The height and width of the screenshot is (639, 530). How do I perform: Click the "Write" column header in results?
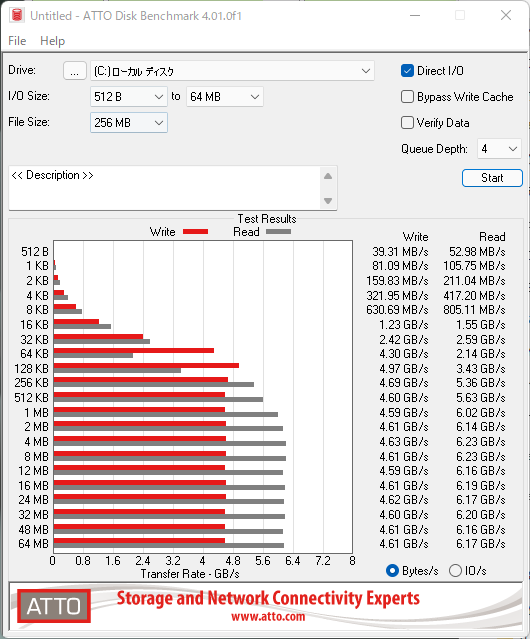[x=416, y=237]
